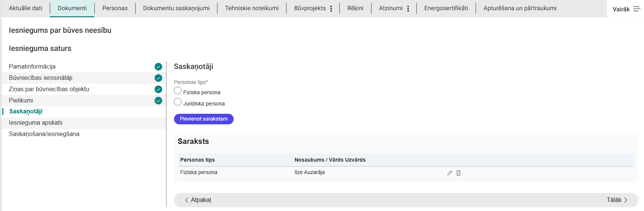Edit the Ilze Auzarāja row with pencil icon

[x=449, y=173]
